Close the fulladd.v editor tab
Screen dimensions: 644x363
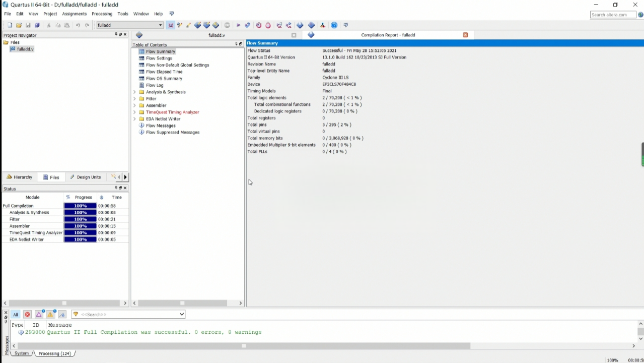pyautogui.click(x=294, y=35)
